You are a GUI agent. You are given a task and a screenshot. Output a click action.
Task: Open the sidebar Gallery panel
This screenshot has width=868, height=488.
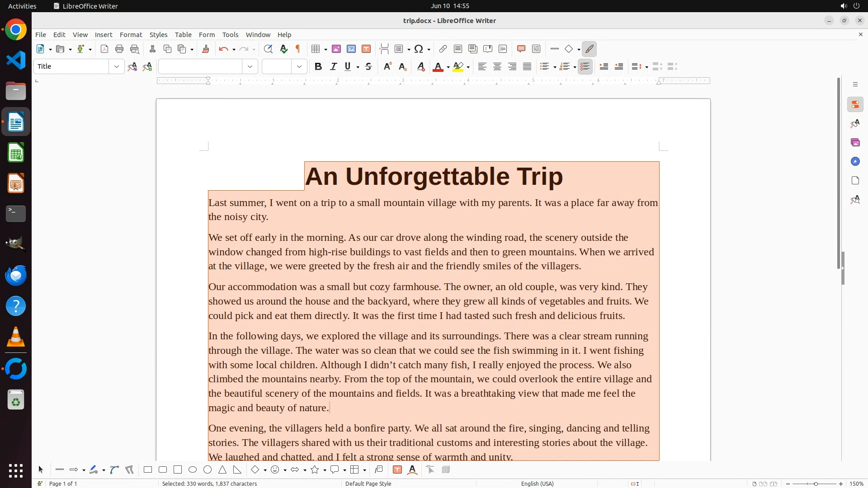coord(855,143)
